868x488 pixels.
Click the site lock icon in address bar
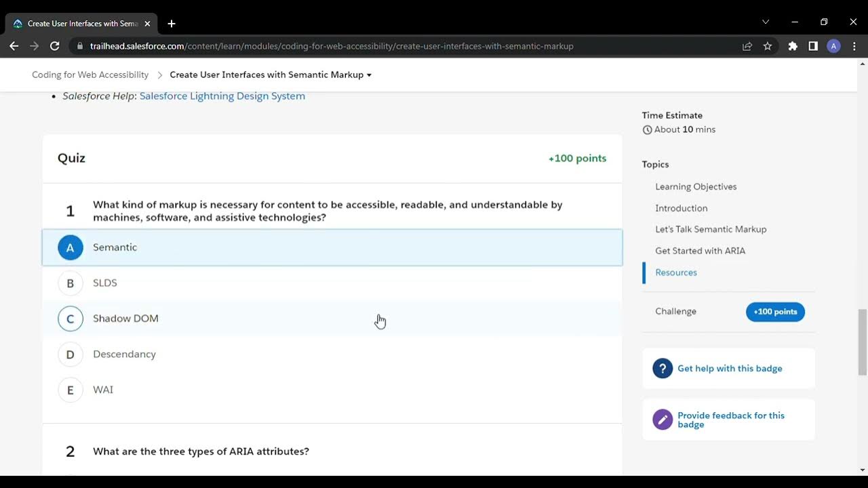tap(80, 46)
